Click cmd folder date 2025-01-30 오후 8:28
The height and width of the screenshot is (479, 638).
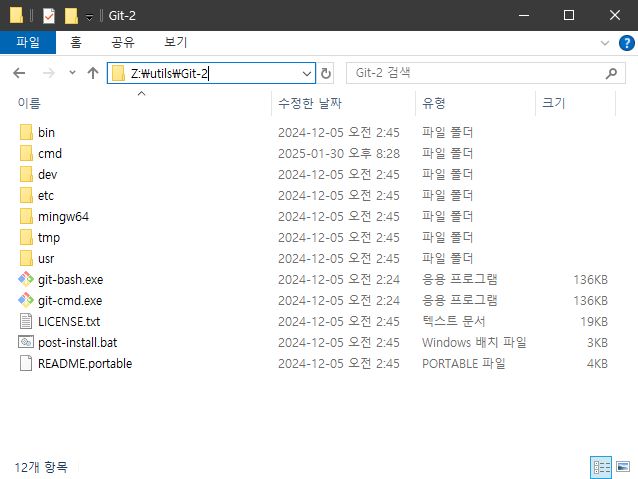pyautogui.click(x=339, y=153)
